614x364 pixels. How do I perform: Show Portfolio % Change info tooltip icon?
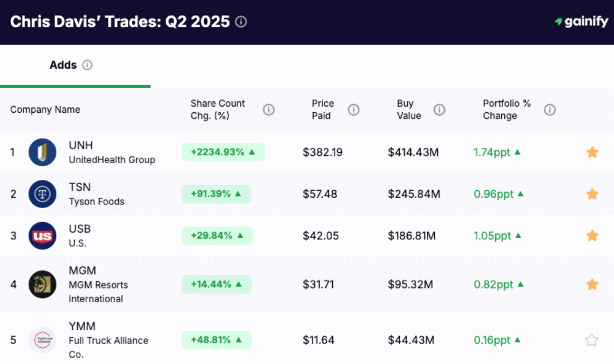tap(550, 110)
